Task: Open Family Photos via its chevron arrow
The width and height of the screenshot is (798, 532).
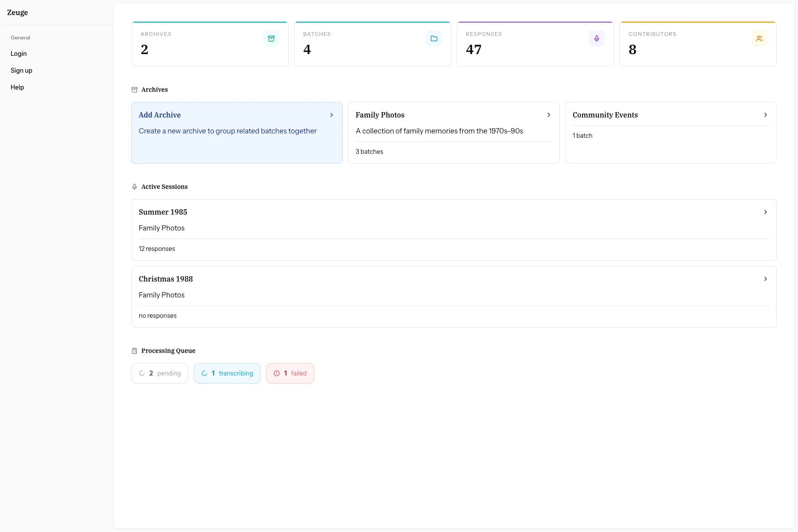Action: 549,115
